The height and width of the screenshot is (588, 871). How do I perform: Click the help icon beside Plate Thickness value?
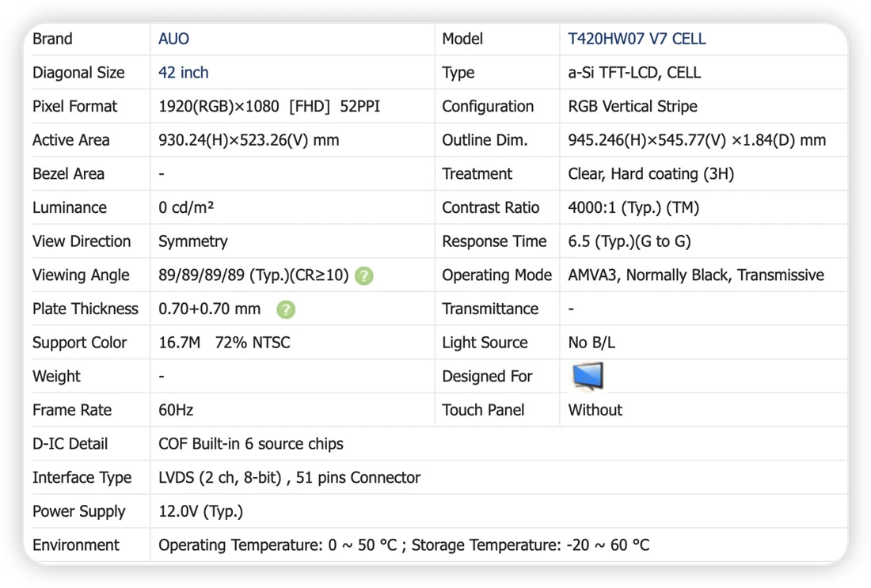pyautogui.click(x=286, y=309)
